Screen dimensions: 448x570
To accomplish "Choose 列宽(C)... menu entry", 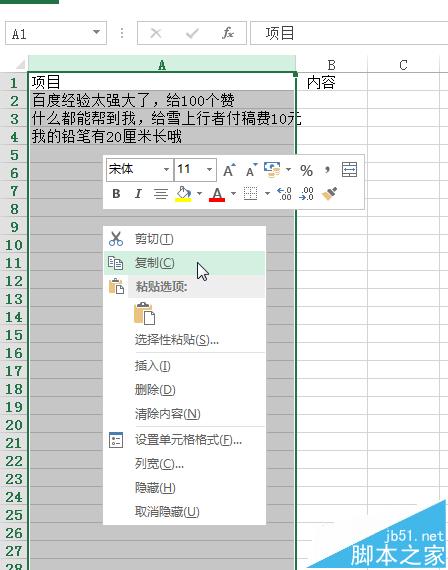I will (x=185, y=464).
